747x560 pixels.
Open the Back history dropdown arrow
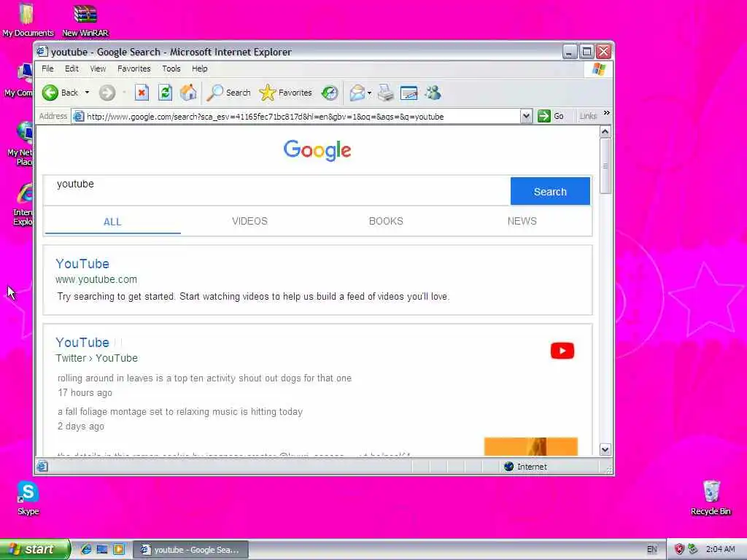point(88,93)
